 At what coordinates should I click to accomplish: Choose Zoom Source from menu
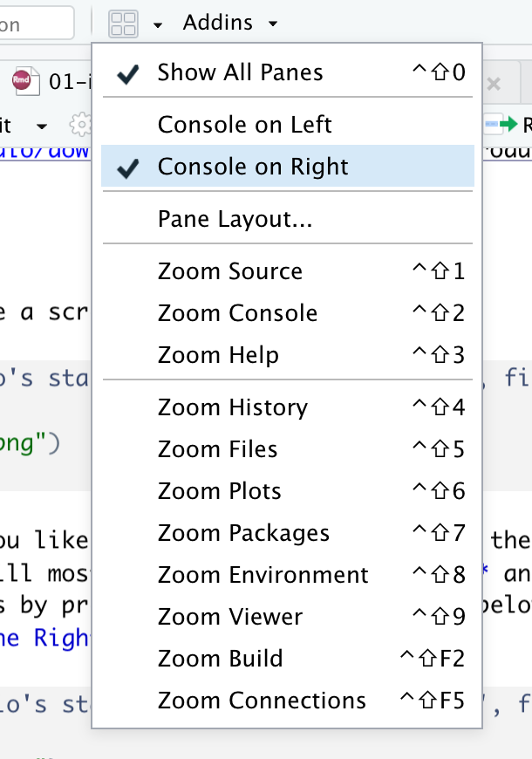[230, 271]
